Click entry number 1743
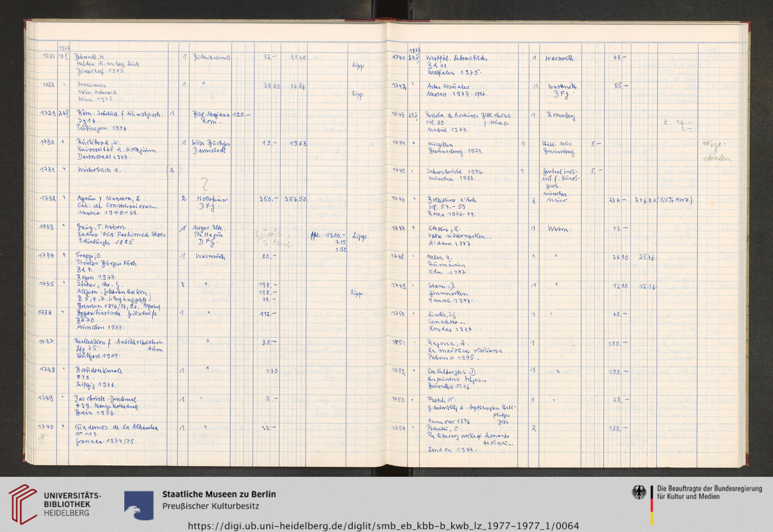773x532 pixels. pyautogui.click(x=399, y=115)
